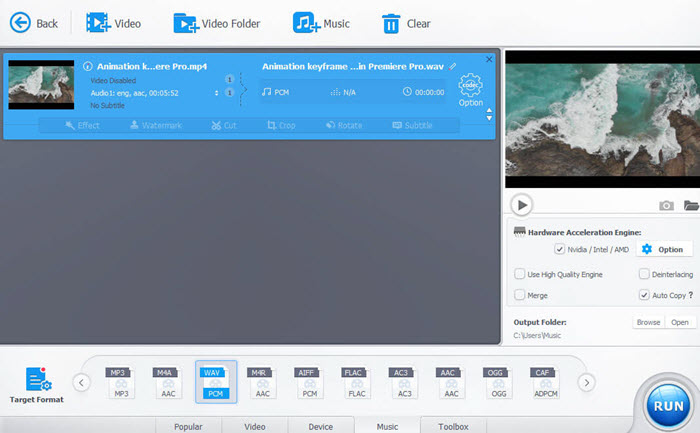Viewport: 700px width, 433px height.
Task: Move item down with the down arrow
Action: coord(489,118)
